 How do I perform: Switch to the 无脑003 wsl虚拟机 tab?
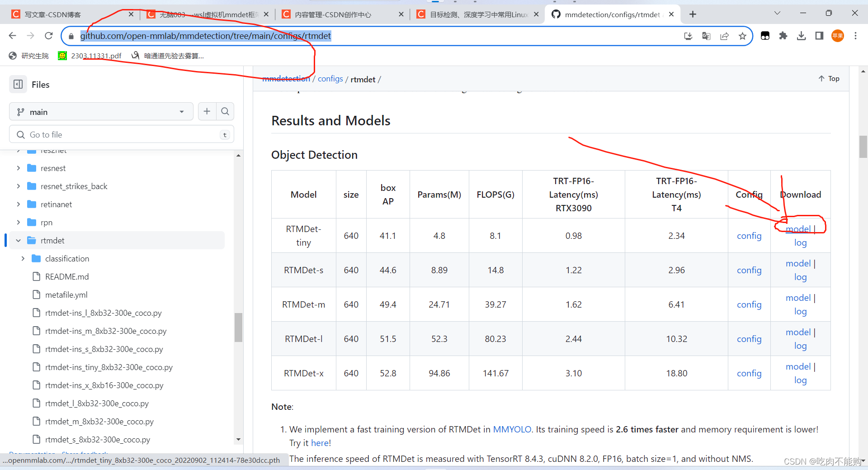point(208,14)
